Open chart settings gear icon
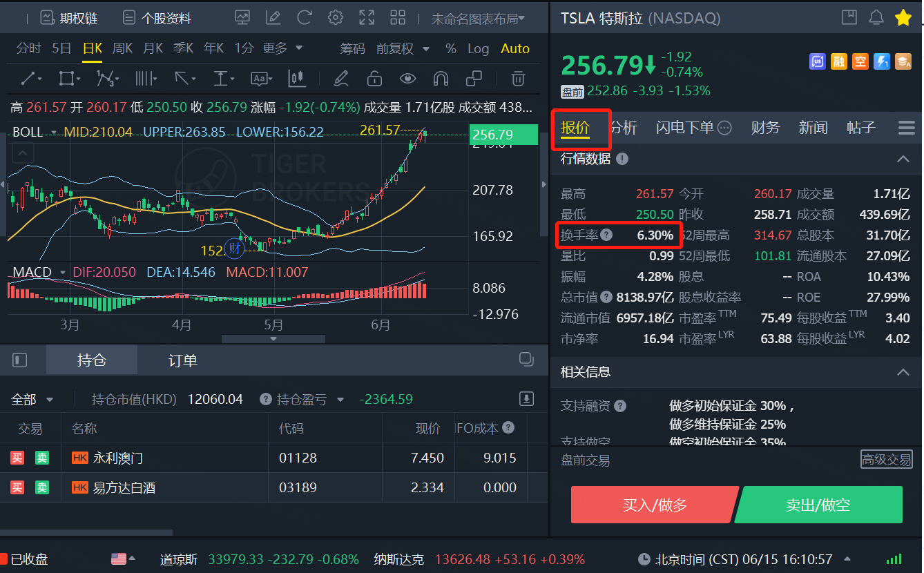 point(336,18)
